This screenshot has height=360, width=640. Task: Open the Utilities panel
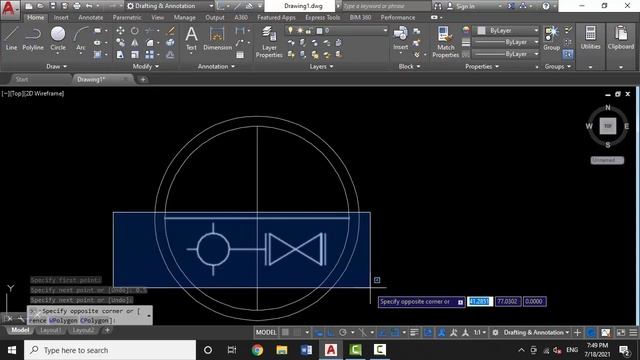590,38
